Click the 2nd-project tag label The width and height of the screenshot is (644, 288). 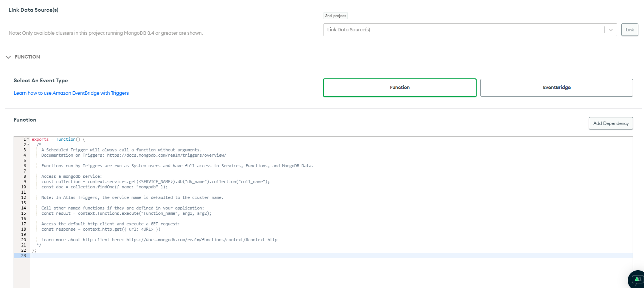point(336,16)
